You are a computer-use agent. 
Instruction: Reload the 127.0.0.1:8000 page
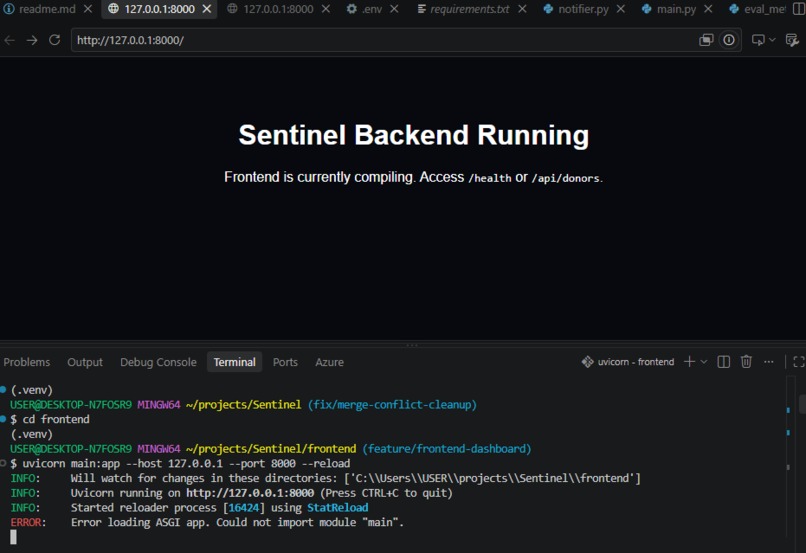click(x=54, y=40)
